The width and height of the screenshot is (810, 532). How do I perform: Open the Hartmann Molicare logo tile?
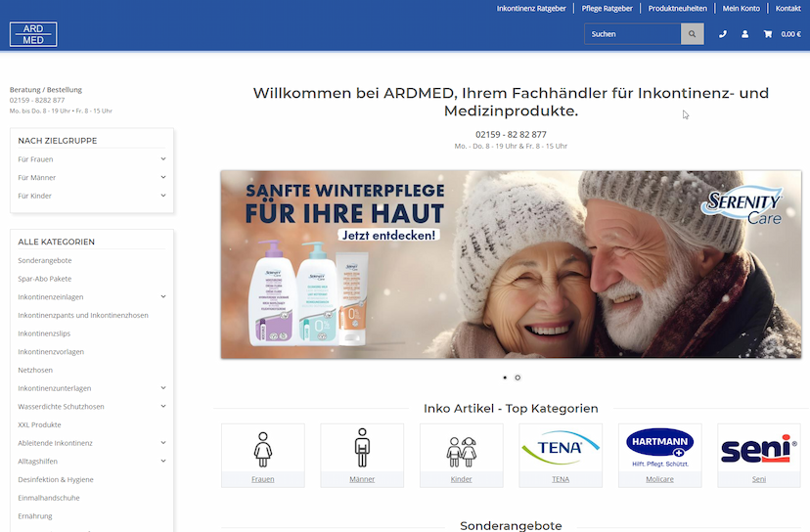(659, 448)
